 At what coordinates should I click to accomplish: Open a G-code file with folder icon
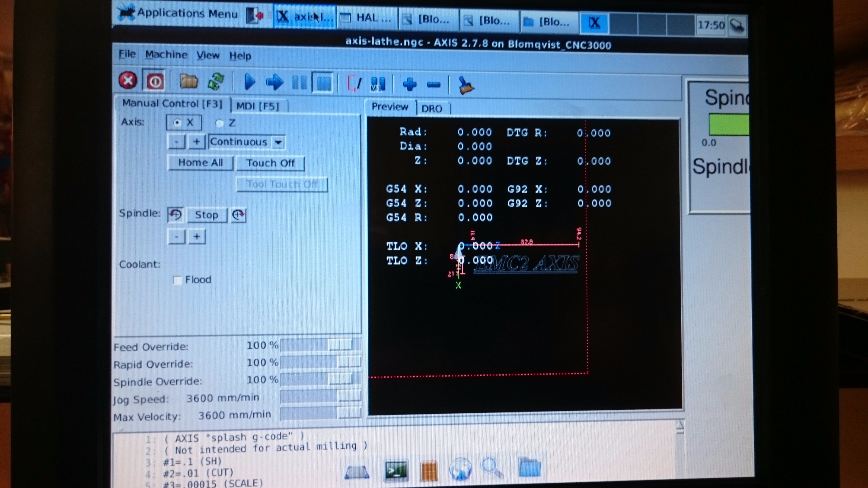coord(189,81)
